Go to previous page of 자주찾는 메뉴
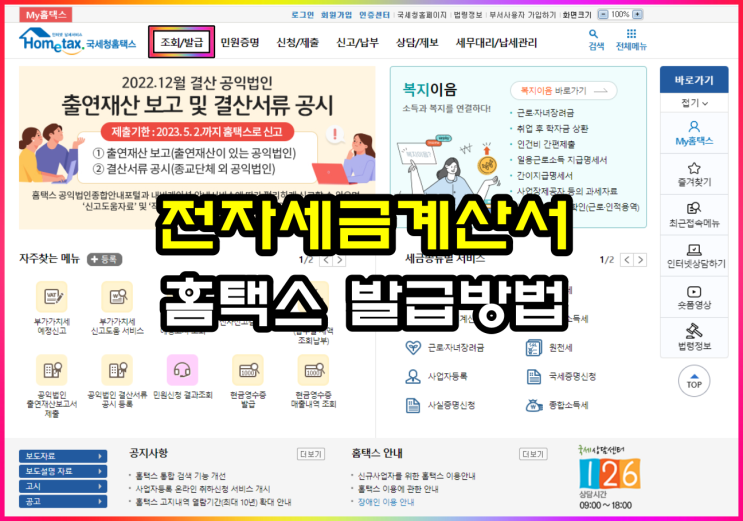The width and height of the screenshot is (743, 521). (326, 260)
